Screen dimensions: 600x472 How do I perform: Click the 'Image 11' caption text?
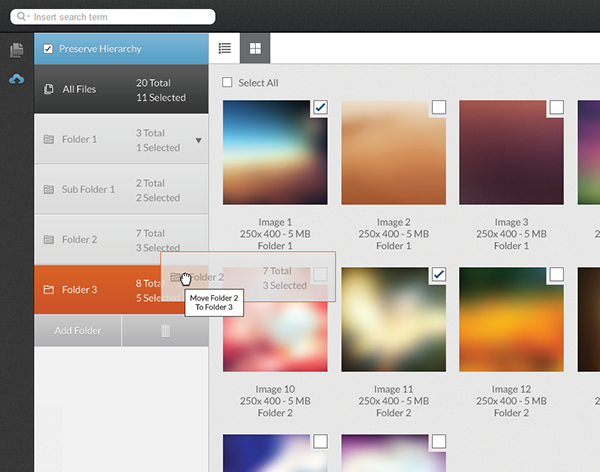394,389
